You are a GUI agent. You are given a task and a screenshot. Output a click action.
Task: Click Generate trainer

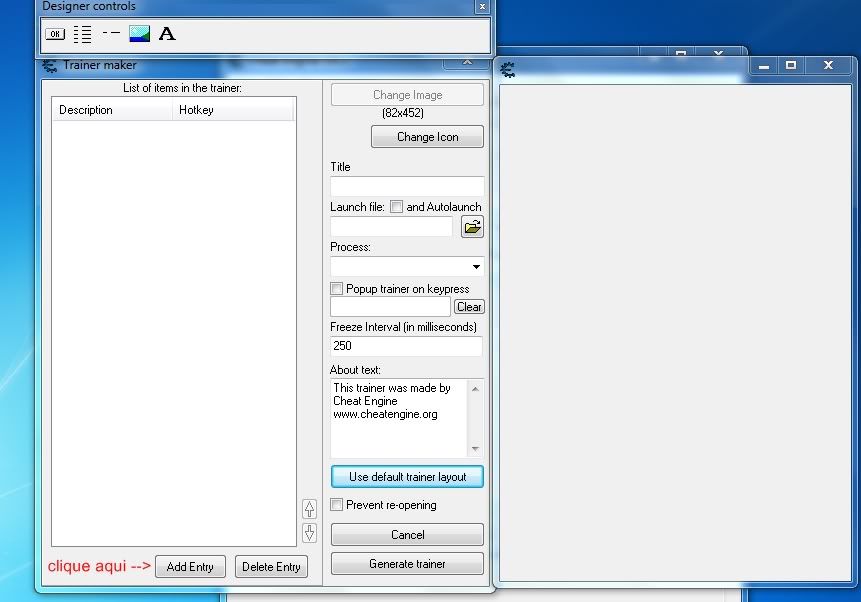(x=407, y=564)
